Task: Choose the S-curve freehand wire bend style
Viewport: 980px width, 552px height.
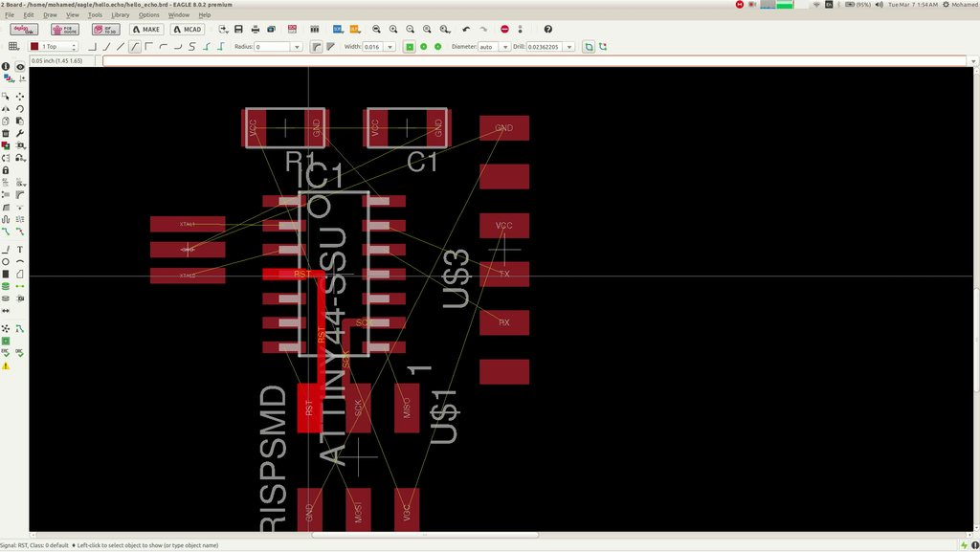Action: [x=191, y=46]
